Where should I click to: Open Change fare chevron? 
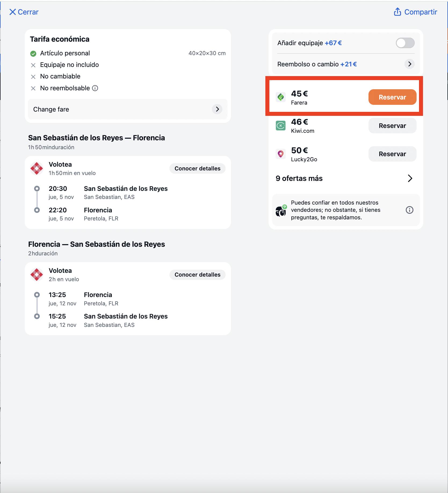point(217,109)
